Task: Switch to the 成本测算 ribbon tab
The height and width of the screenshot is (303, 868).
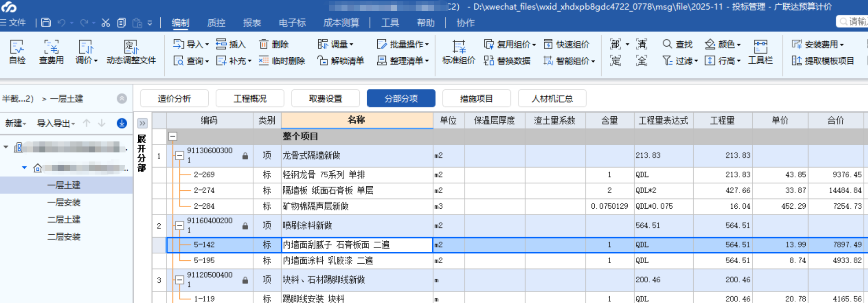Action: coord(341,22)
